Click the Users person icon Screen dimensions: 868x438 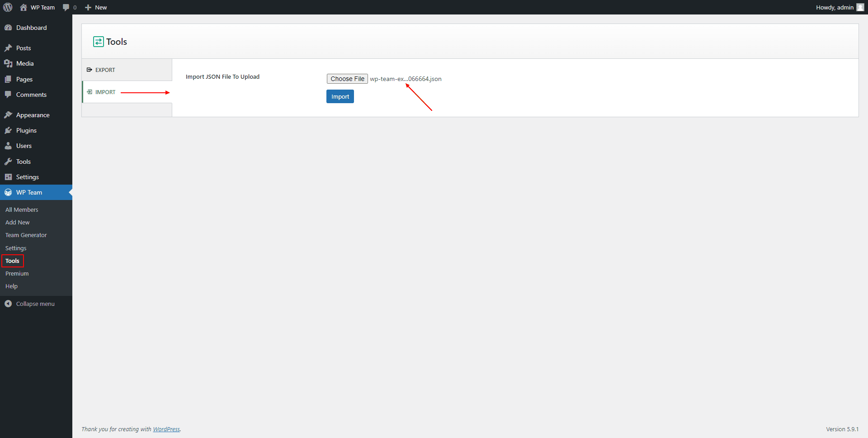pos(8,146)
